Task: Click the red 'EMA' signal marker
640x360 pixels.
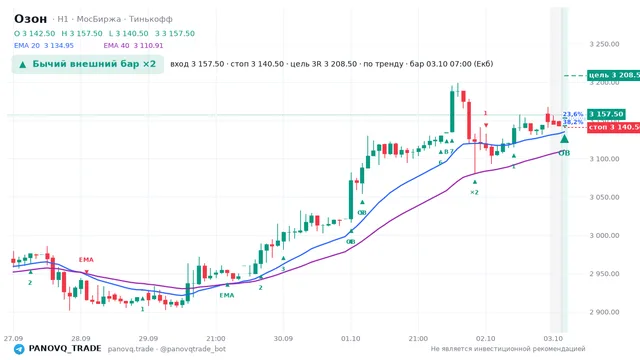Action: click(x=86, y=260)
